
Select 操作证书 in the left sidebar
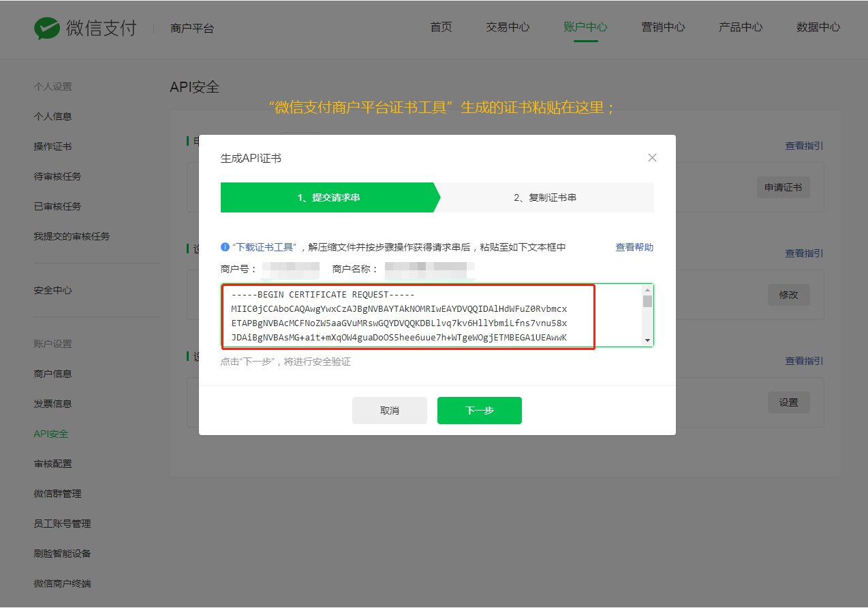click(x=52, y=146)
